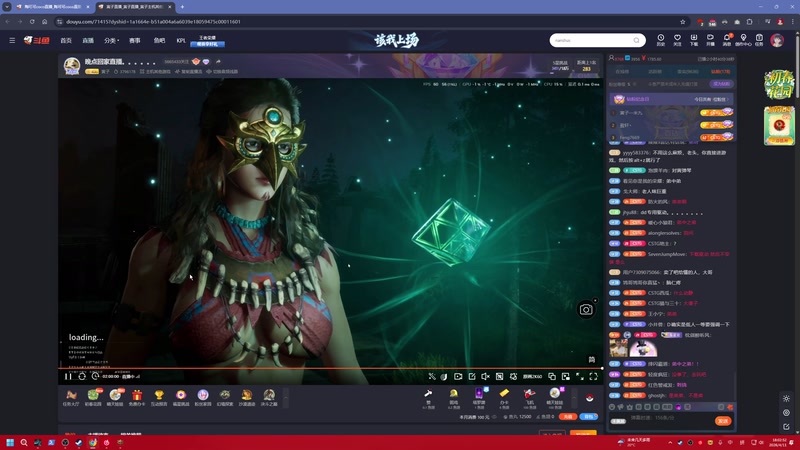Open the Windows Start menu
The width and height of the screenshot is (800, 450).
tap(10, 442)
